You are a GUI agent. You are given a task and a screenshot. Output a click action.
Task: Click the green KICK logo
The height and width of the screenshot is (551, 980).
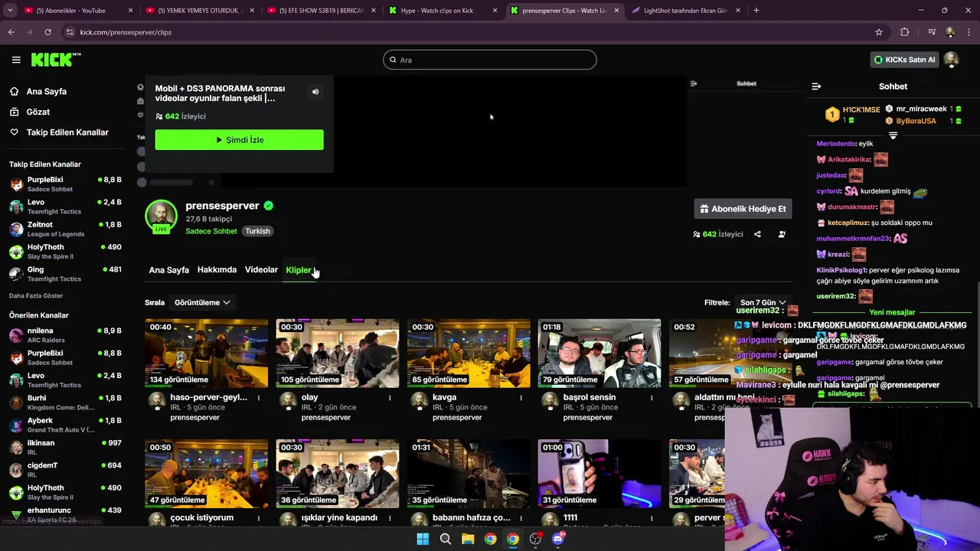coord(56,60)
